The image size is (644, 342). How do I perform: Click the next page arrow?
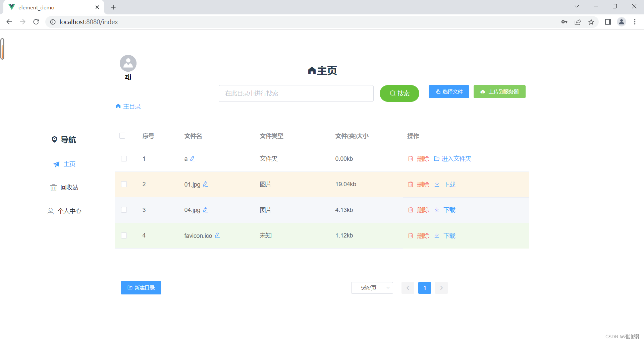(x=441, y=288)
